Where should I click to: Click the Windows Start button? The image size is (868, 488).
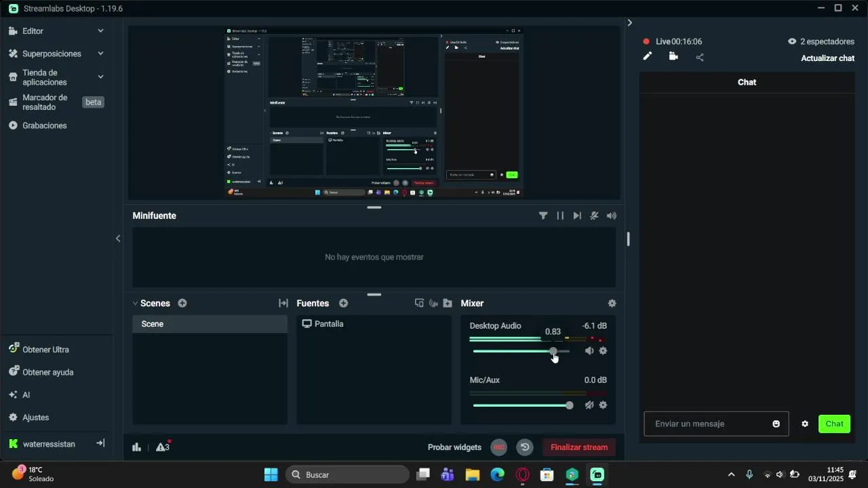pyautogui.click(x=271, y=474)
